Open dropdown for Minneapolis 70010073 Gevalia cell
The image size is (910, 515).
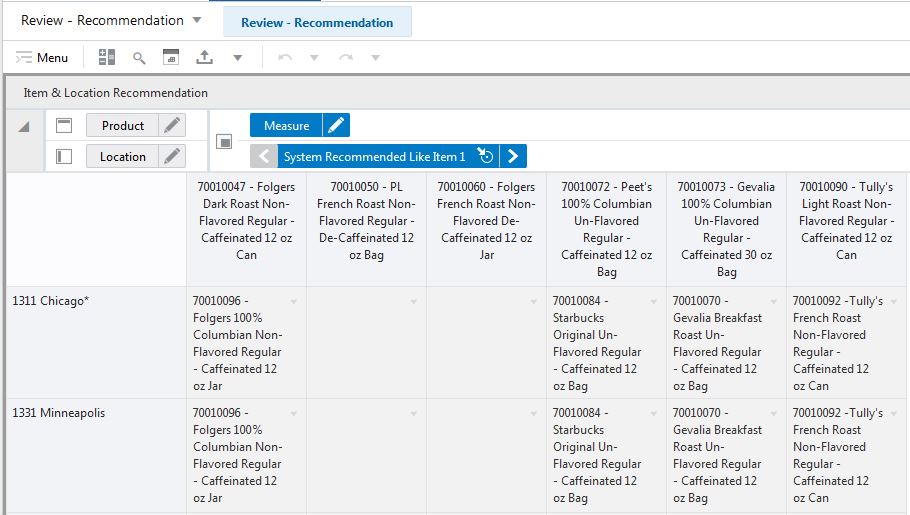(774, 413)
